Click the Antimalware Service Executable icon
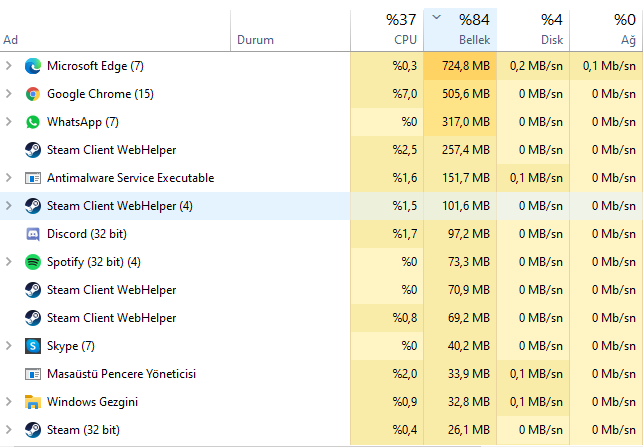The height and width of the screenshot is (447, 643). tap(33, 178)
